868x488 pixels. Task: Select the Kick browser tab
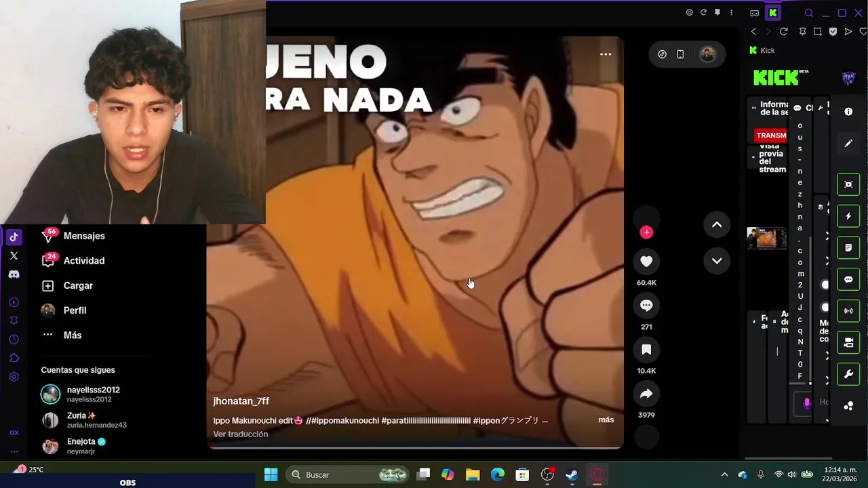coord(772,13)
